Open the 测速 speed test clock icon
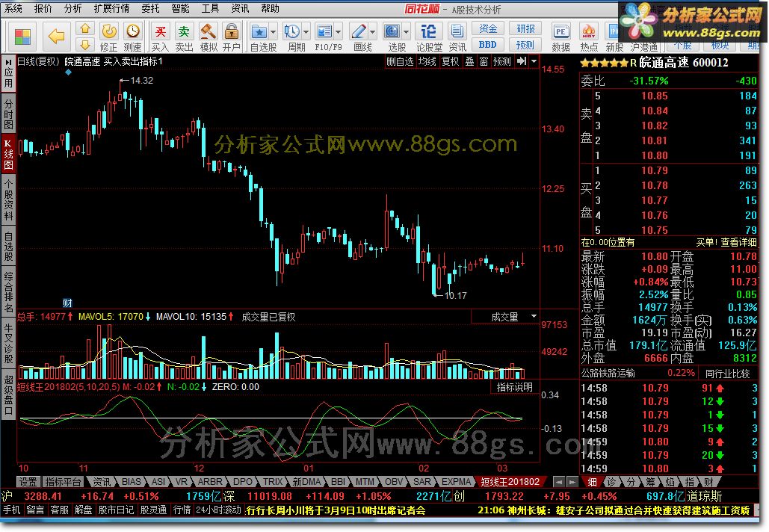Viewport: 769px width, 532px height. 132,37
